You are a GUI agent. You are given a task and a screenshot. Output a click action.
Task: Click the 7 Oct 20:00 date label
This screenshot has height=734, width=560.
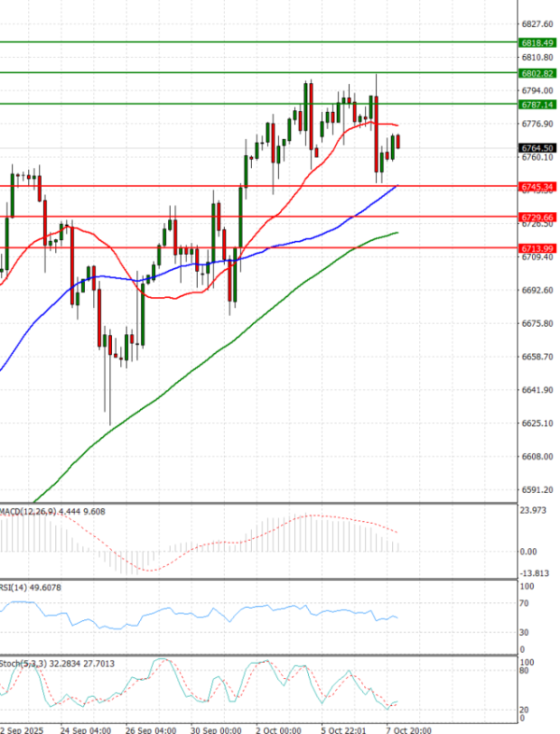(x=410, y=727)
